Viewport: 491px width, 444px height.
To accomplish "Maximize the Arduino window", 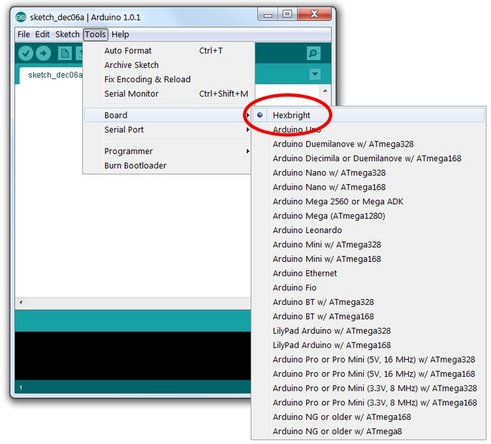I will (x=287, y=14).
